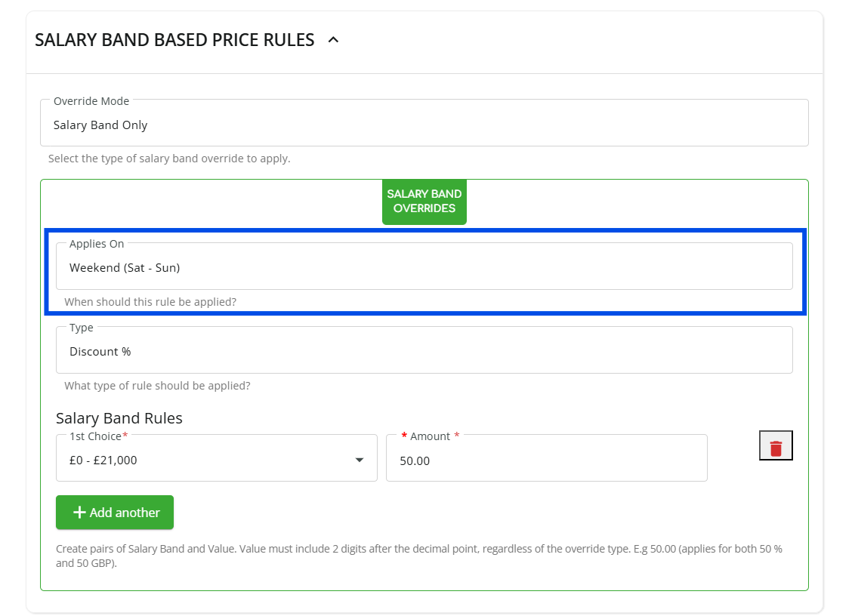Select the £0 - £21,000 salary band value
Screen dimensions: 855x616
point(103,460)
